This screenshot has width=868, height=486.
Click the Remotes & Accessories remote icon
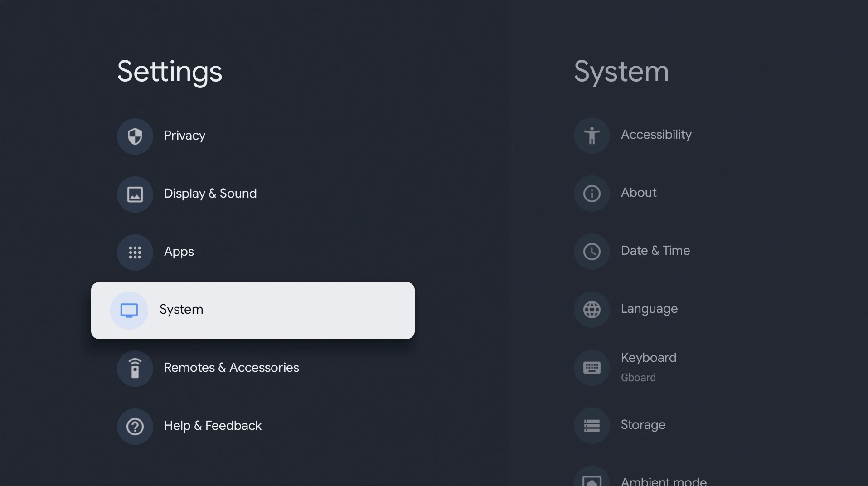[135, 368]
